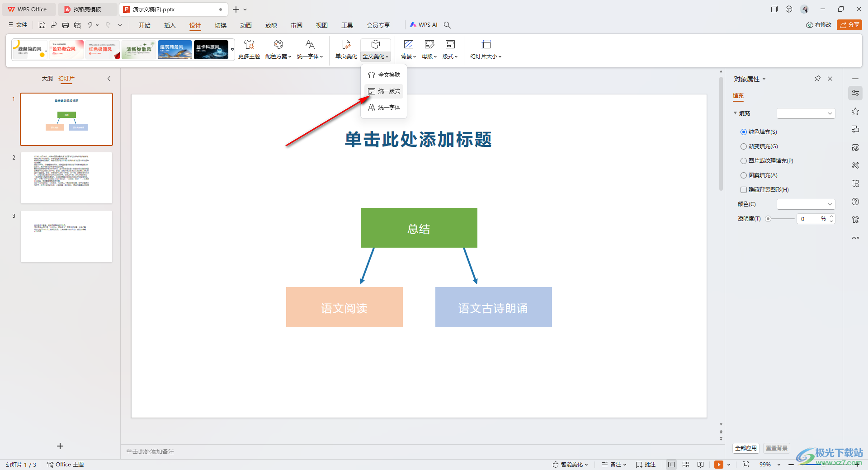This screenshot has width=868, height=470.
Task: Click the 全部应用 button
Action: [x=746, y=448]
